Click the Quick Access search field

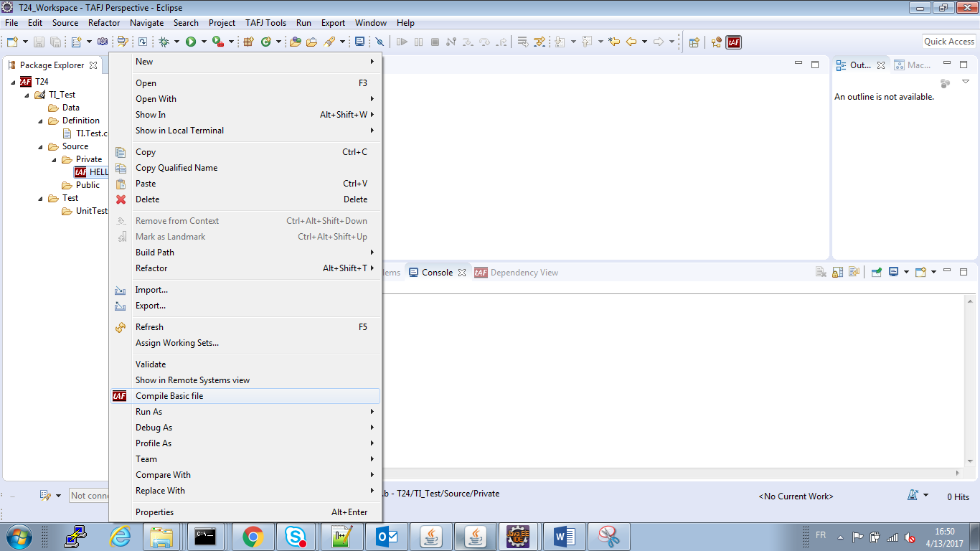[948, 42]
